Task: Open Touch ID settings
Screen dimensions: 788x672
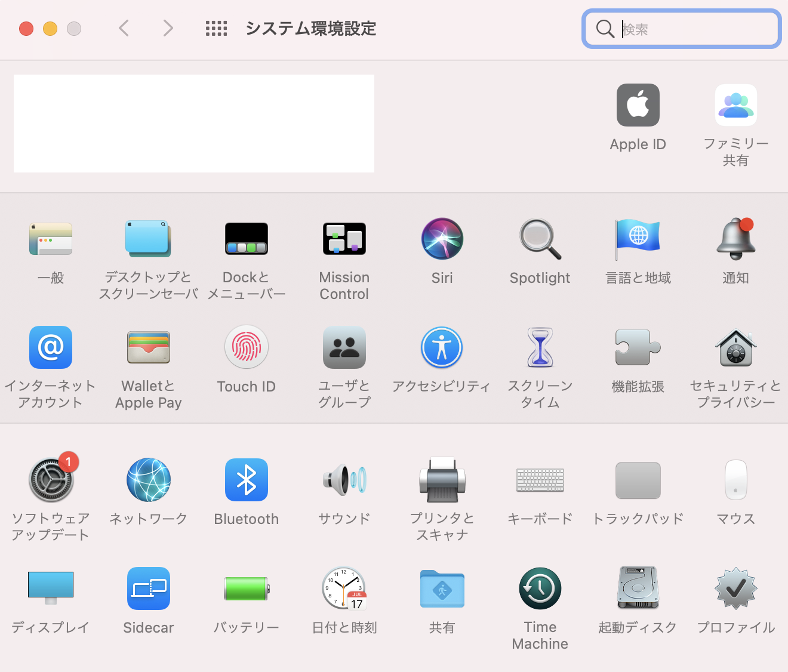Action: [246, 347]
